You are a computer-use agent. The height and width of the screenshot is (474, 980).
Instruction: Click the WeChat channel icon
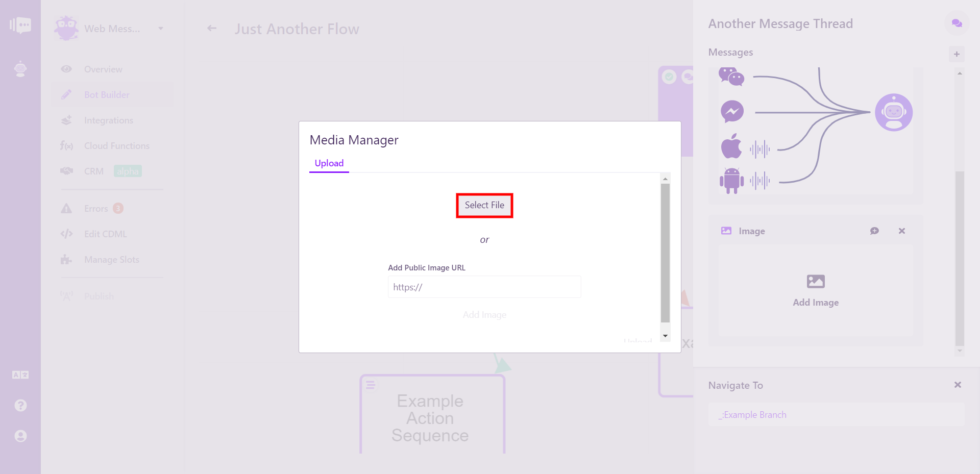[731, 77]
